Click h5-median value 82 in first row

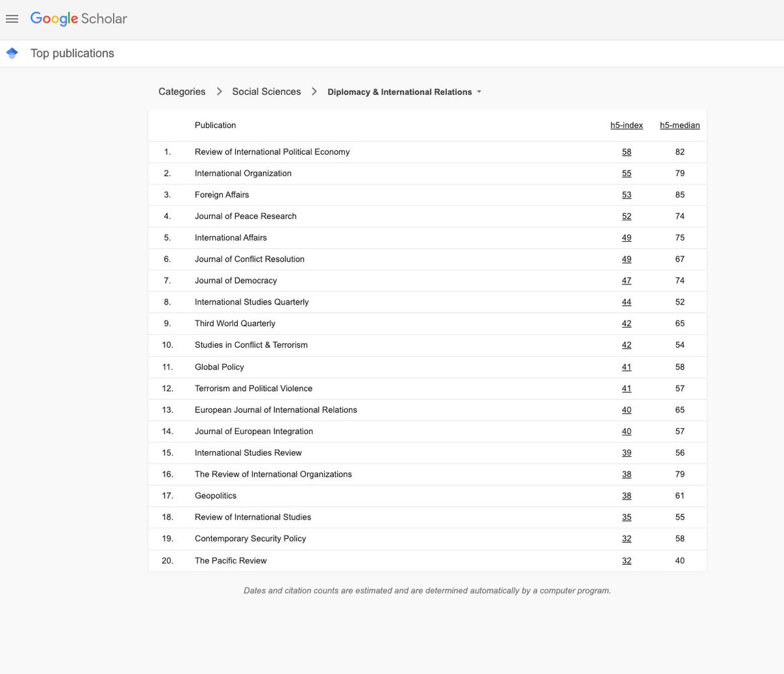(680, 152)
